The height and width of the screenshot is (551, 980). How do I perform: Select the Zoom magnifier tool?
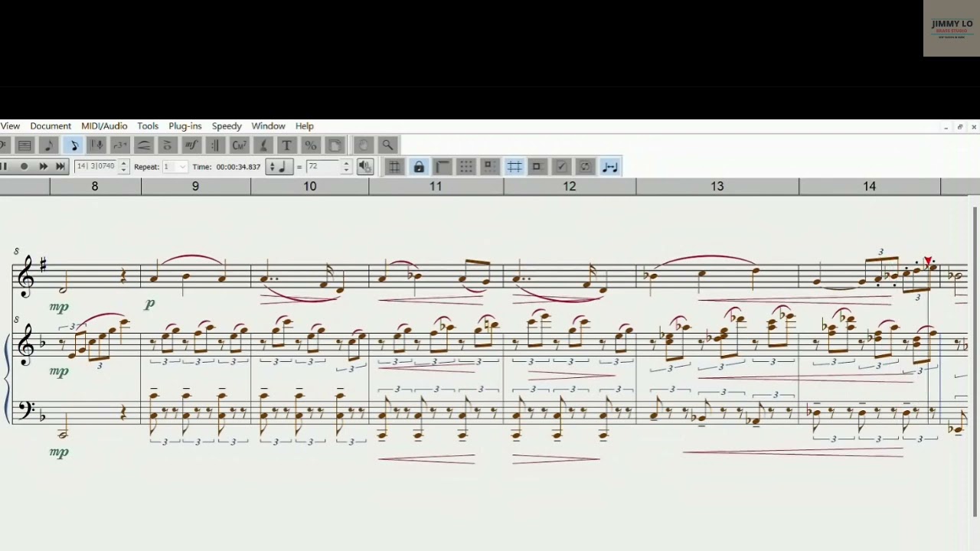pyautogui.click(x=387, y=145)
